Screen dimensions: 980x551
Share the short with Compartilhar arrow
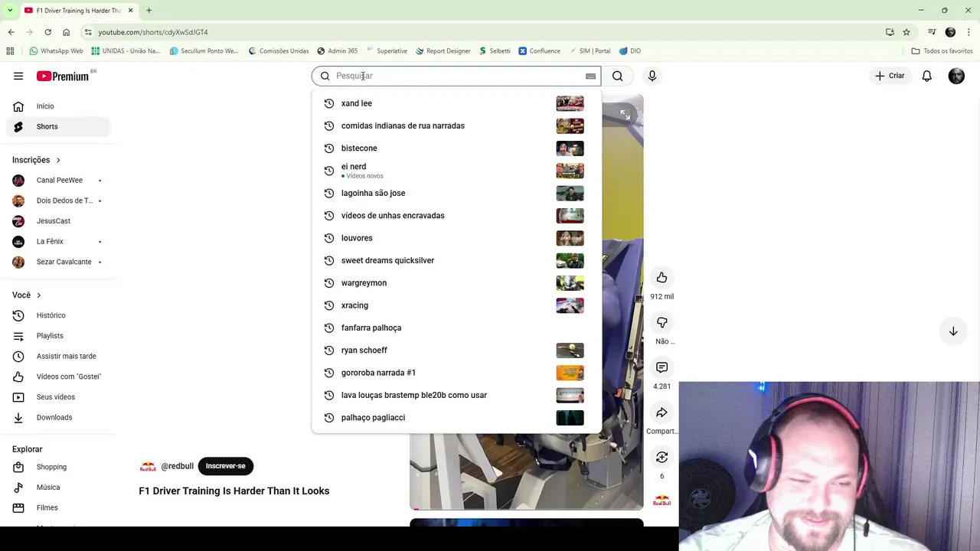(x=661, y=412)
